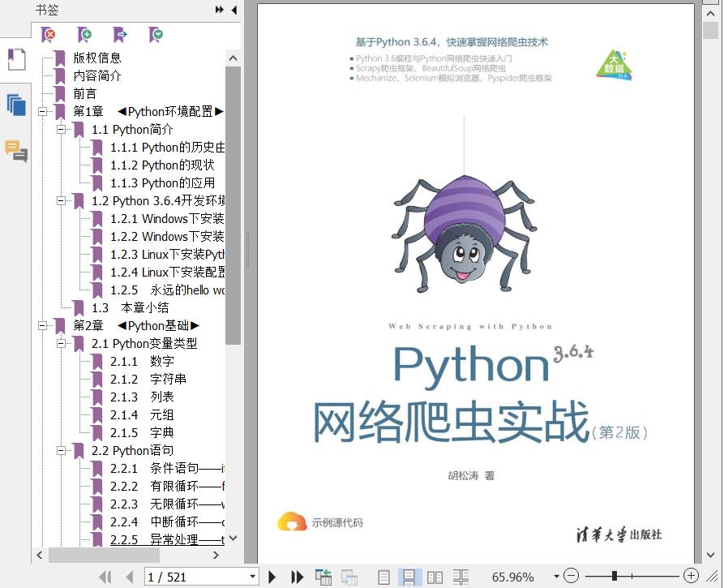Click the greyed icon left of single-page view
The image size is (724, 588).
pyautogui.click(x=349, y=577)
